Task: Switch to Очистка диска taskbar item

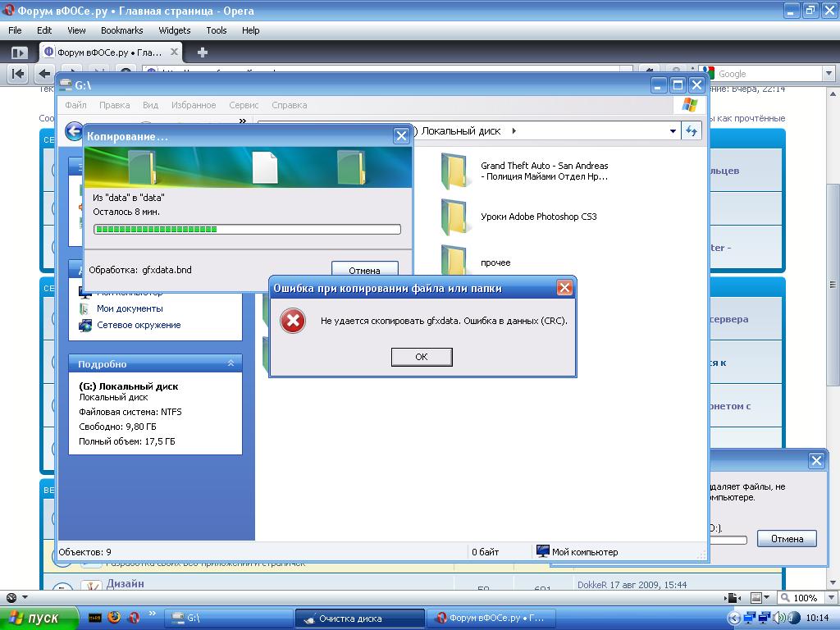Action: pos(358,618)
